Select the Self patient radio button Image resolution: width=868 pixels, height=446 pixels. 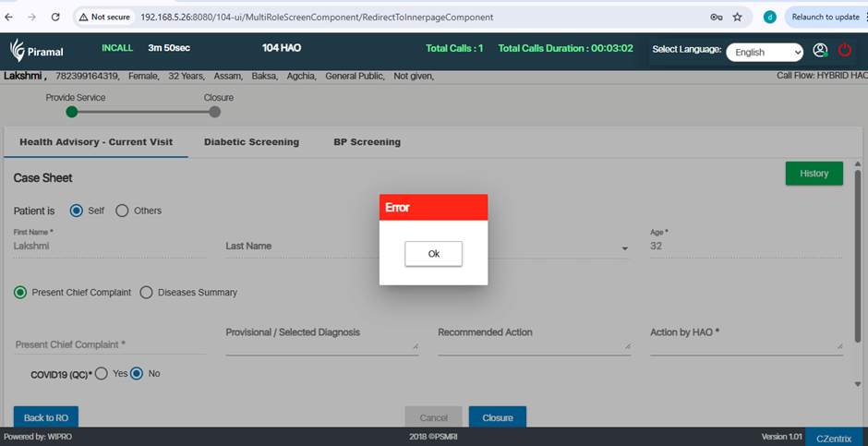click(77, 211)
